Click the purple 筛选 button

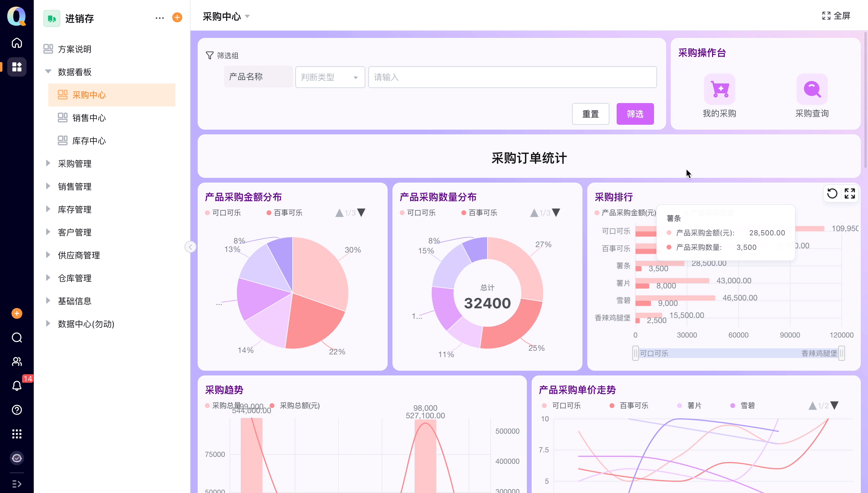click(635, 114)
